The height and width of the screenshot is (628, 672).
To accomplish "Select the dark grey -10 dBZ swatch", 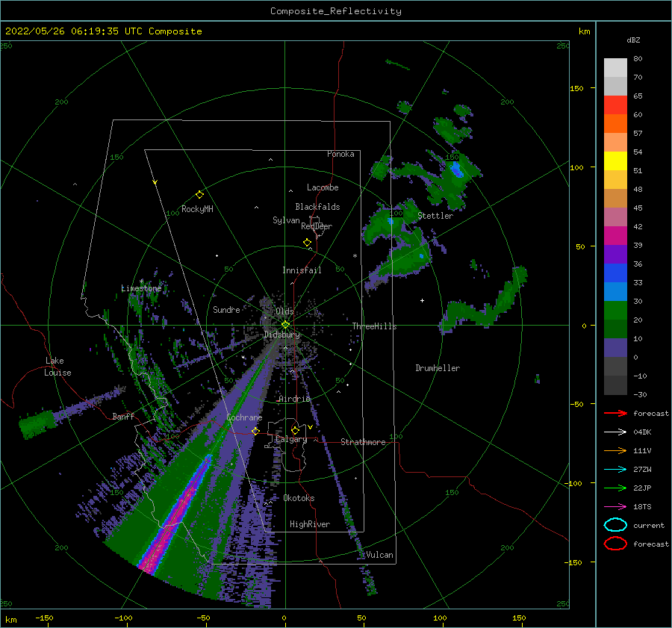I will click(615, 385).
